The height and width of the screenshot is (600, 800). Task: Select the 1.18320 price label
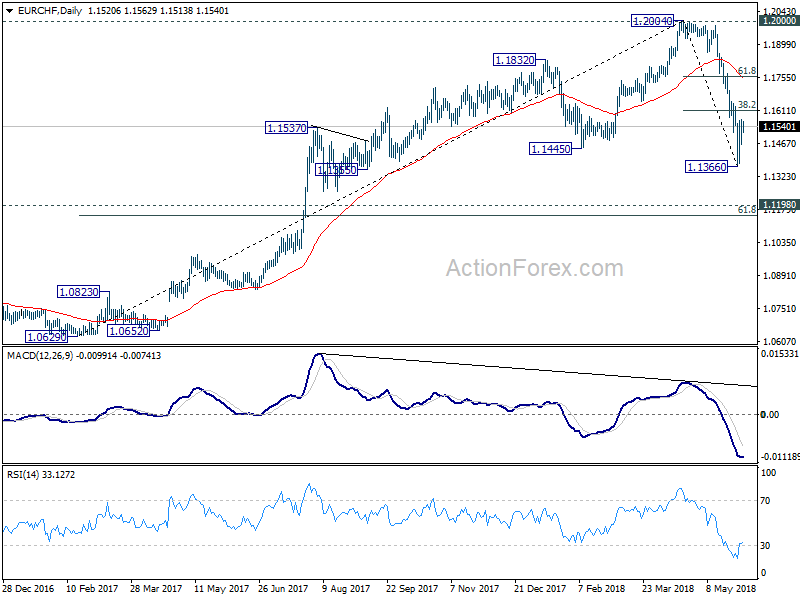(514, 60)
